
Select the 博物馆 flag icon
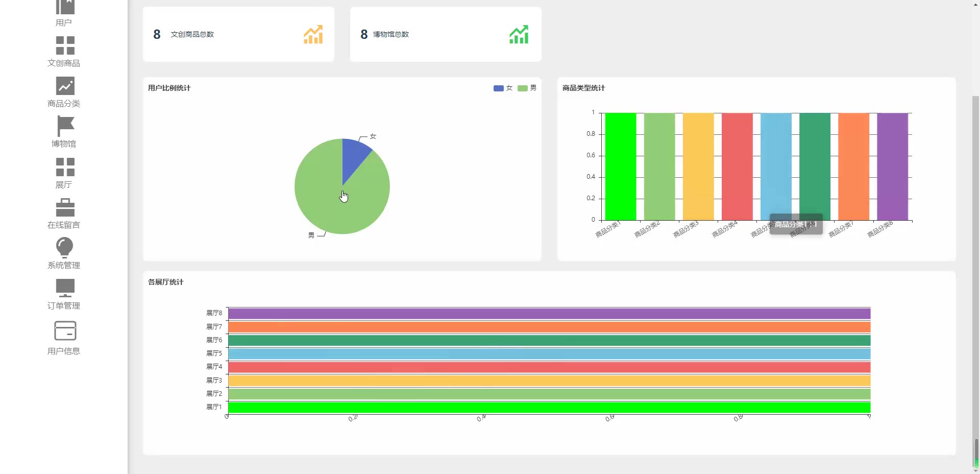65,126
